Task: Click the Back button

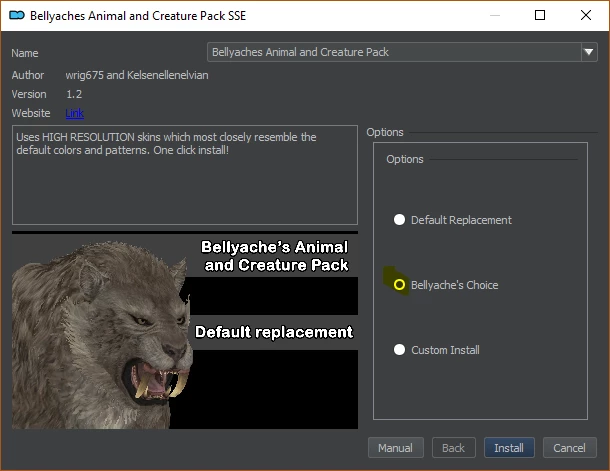Action: coord(454,448)
